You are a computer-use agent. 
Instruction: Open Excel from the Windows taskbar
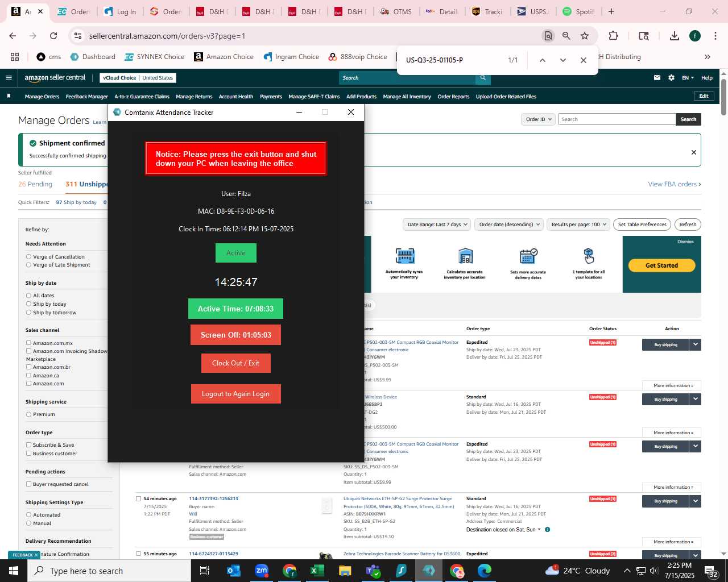tap(317, 571)
